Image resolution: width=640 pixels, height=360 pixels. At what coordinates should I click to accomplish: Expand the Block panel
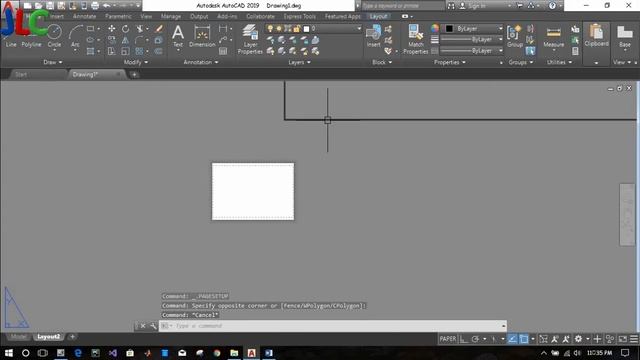tap(382, 62)
